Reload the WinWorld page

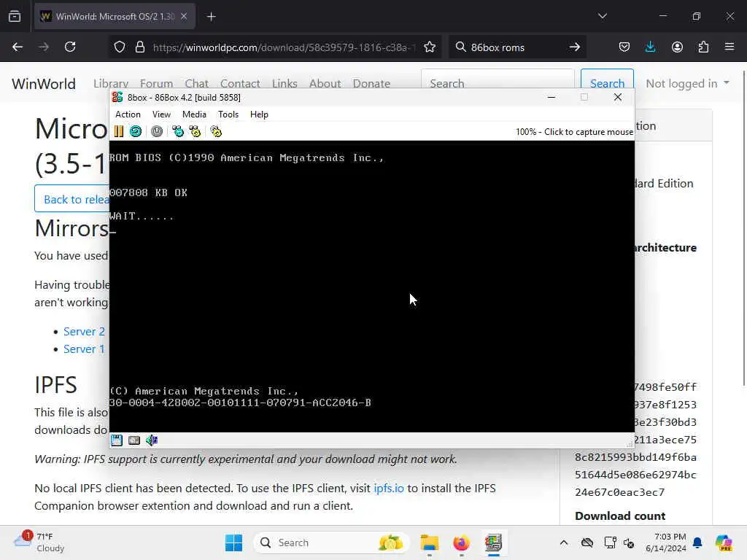pyautogui.click(x=70, y=47)
